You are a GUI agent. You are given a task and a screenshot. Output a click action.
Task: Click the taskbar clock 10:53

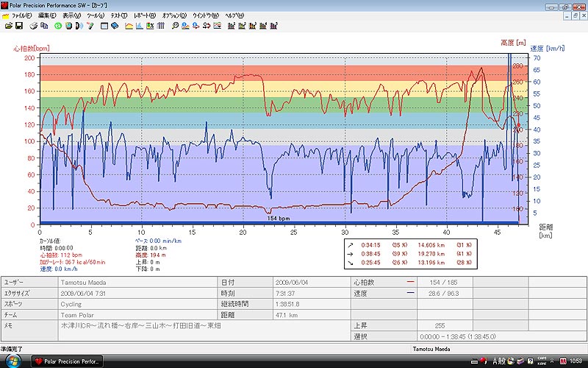pyautogui.click(x=576, y=361)
